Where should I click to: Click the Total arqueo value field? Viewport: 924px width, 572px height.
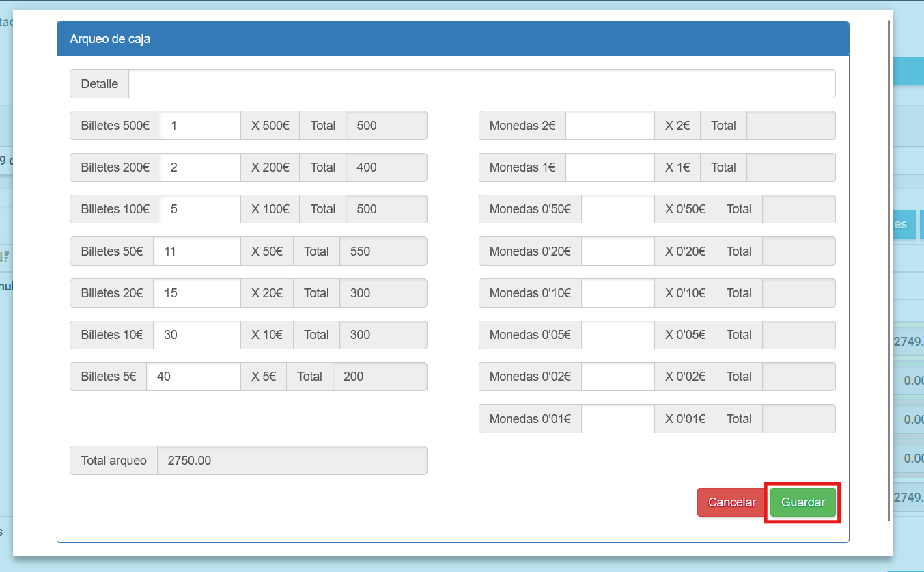tap(292, 461)
